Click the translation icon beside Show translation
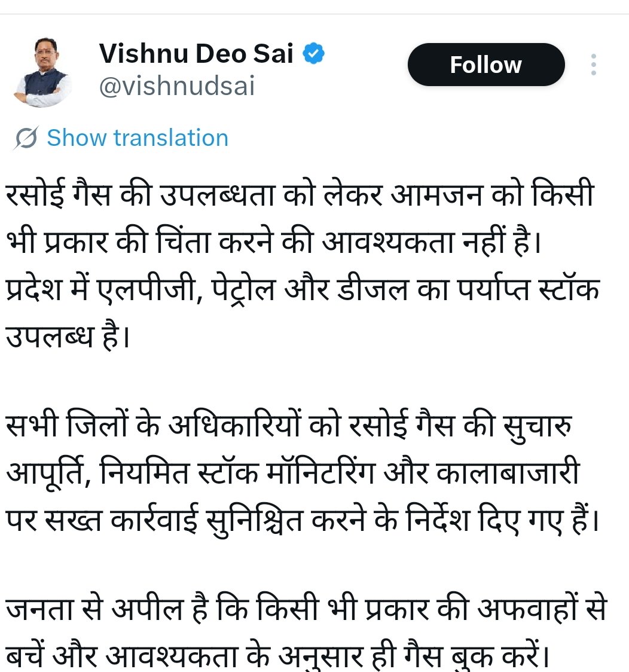Viewport: 629px width, 672px height. (x=27, y=138)
